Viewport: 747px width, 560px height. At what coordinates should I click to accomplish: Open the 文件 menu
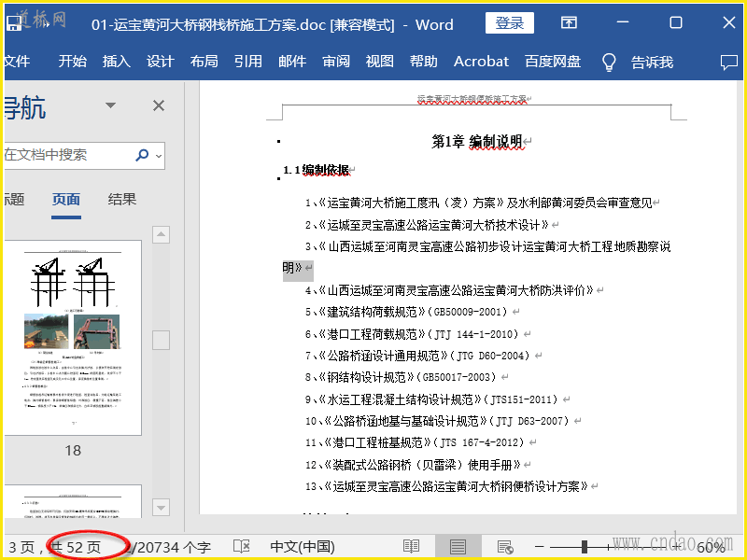(17, 62)
